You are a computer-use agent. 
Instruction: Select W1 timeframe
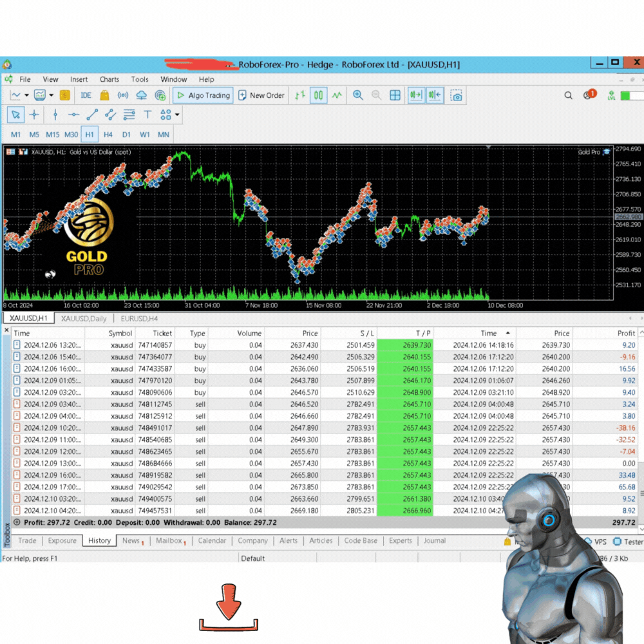[x=144, y=135]
